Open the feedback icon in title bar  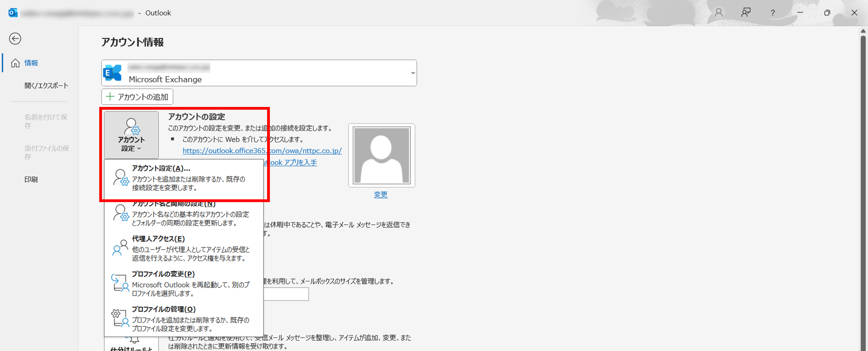coord(746,13)
